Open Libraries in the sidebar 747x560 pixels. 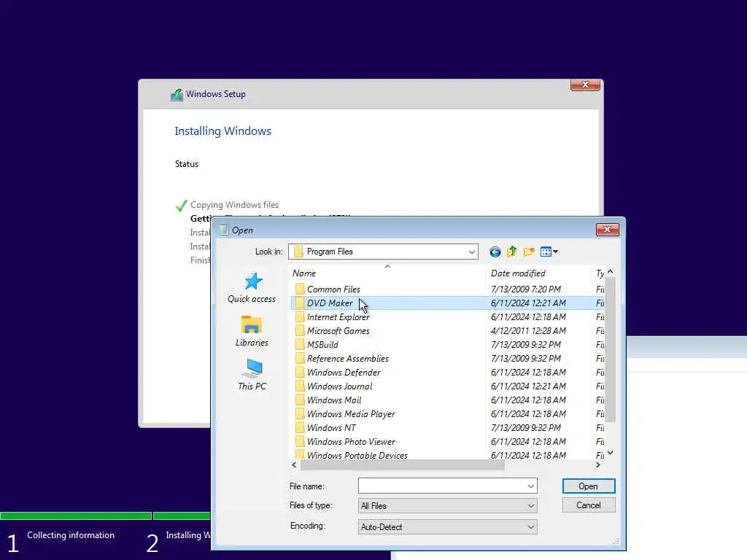pyautogui.click(x=252, y=331)
